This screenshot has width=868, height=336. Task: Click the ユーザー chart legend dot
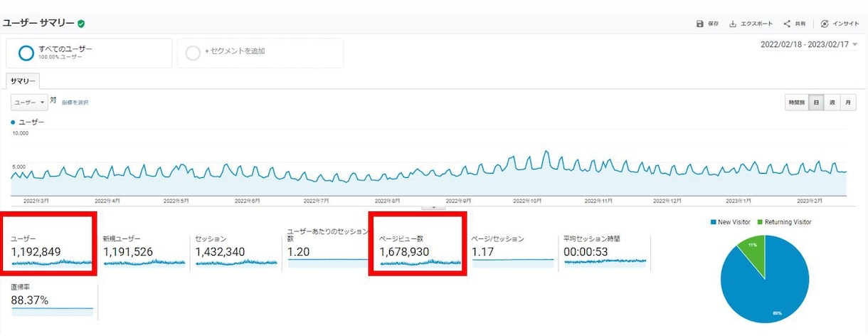click(13, 122)
